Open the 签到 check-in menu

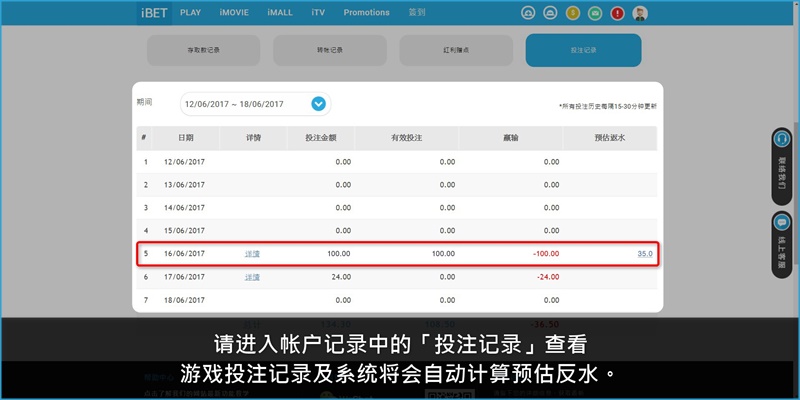417,13
